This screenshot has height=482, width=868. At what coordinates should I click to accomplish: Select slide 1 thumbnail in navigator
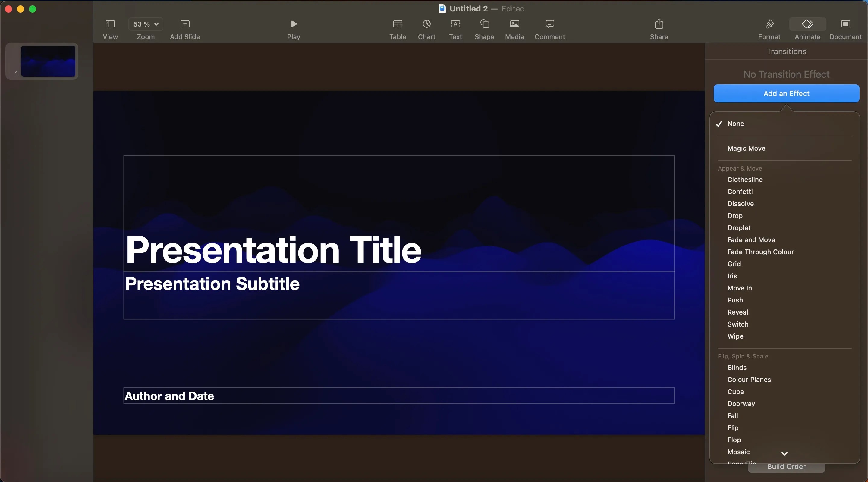tap(48, 61)
